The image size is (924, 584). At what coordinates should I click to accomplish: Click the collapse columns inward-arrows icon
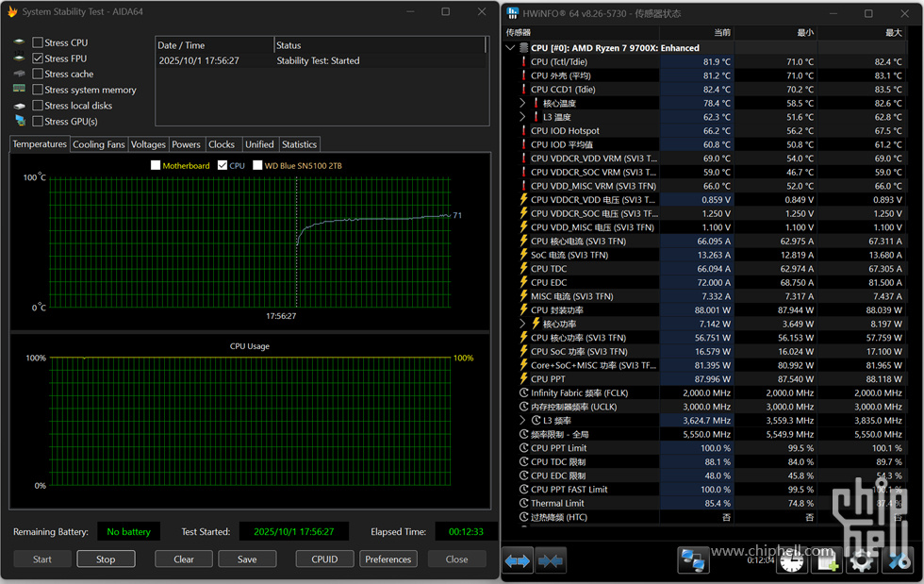[551, 560]
